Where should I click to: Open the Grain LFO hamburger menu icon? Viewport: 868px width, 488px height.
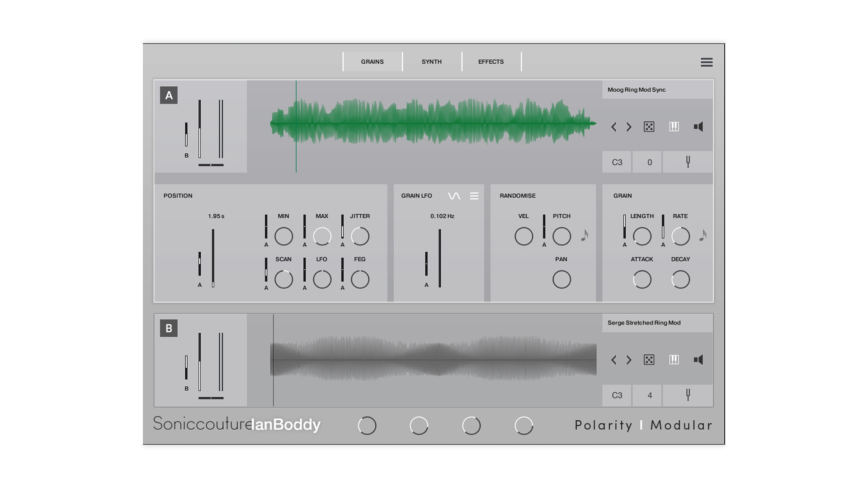point(474,196)
